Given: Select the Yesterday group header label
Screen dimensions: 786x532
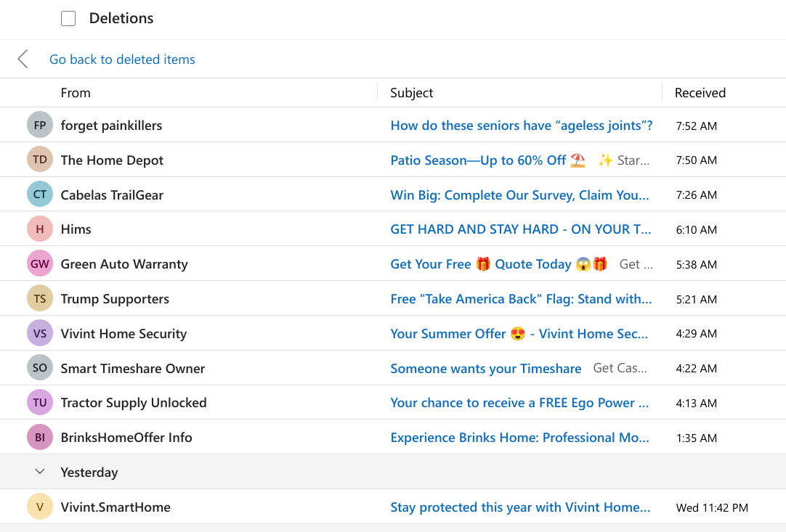Looking at the screenshot, I should (x=89, y=472).
